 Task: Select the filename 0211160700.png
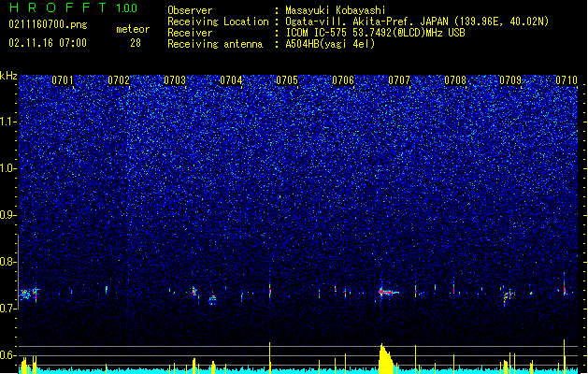(x=48, y=25)
